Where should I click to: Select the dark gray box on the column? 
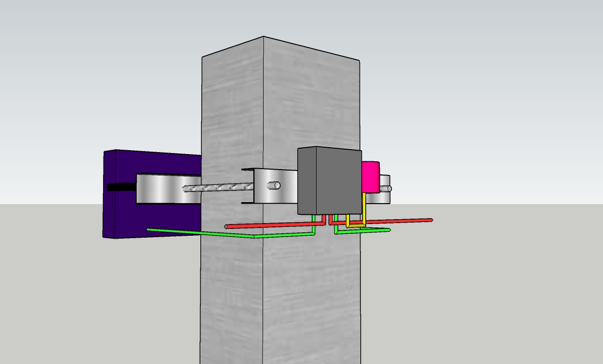click(x=329, y=181)
